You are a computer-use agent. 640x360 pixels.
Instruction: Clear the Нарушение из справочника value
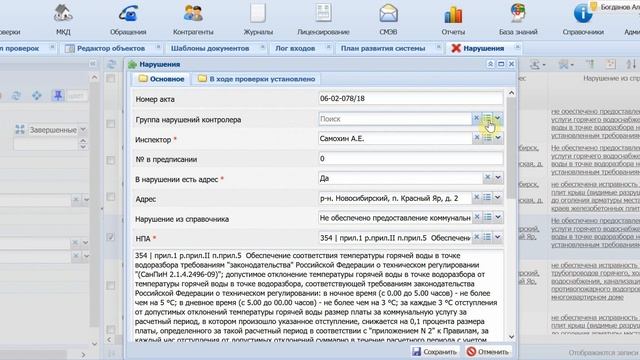tap(477, 217)
